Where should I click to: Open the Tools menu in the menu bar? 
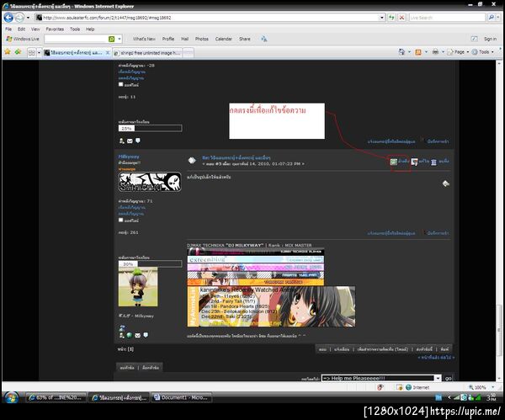pos(75,29)
